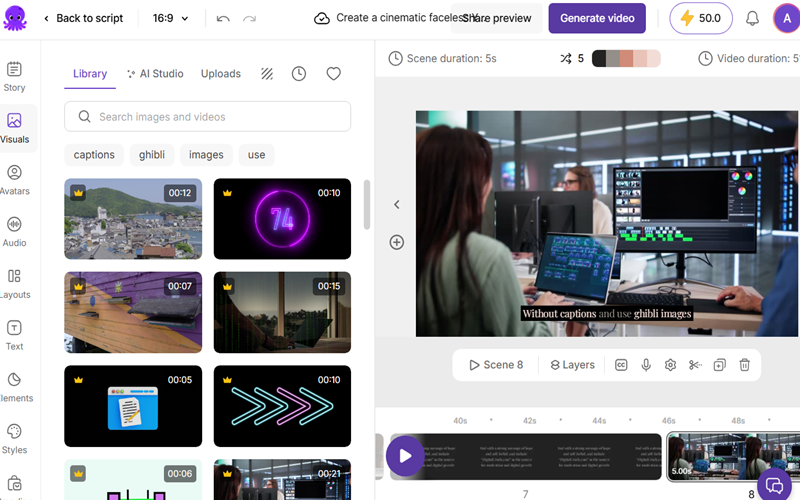Click the duplicate scene icon
This screenshot has height=500, width=800.
(x=719, y=365)
